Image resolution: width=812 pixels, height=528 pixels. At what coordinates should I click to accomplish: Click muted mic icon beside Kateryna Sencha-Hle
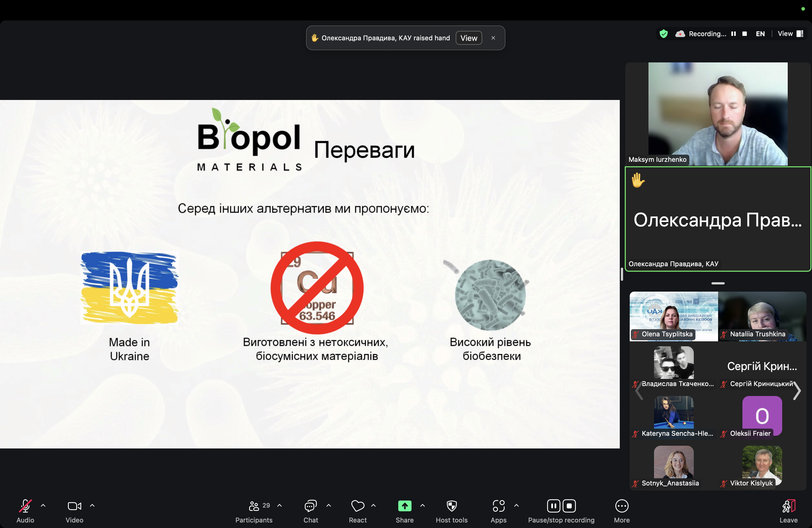point(635,434)
